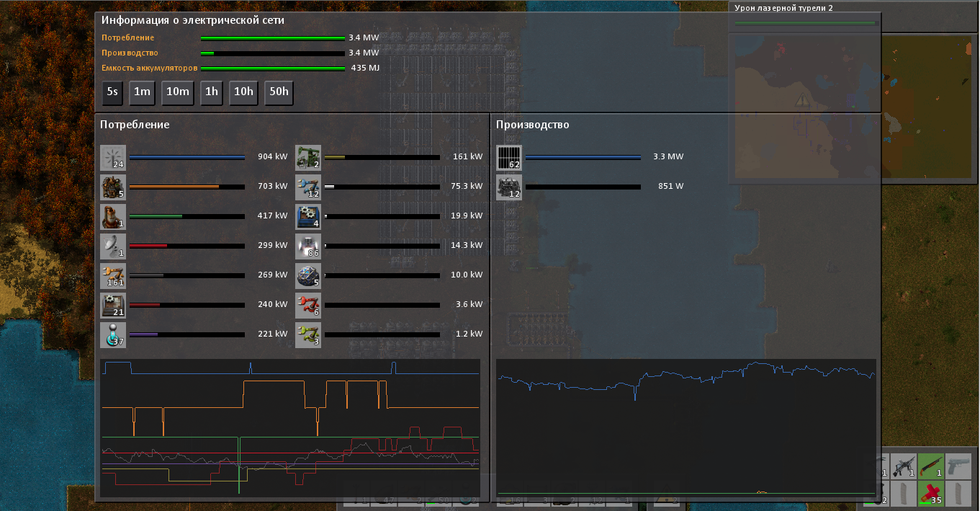
Task: Click the yellow inserter icon with count 161
Action: point(113,275)
